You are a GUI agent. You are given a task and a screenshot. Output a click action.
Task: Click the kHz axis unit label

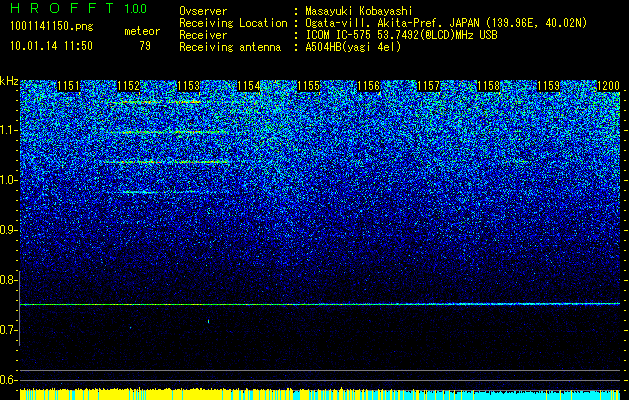click(9, 81)
